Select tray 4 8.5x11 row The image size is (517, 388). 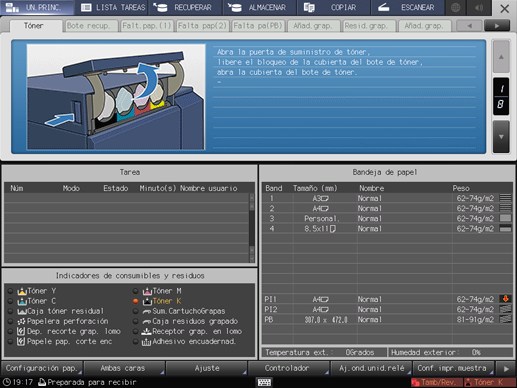[387, 229]
